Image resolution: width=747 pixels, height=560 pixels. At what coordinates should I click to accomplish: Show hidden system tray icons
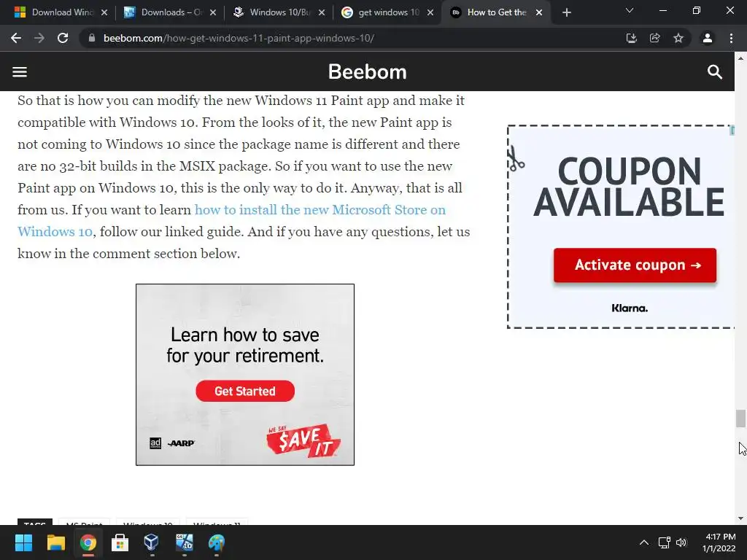(643, 542)
